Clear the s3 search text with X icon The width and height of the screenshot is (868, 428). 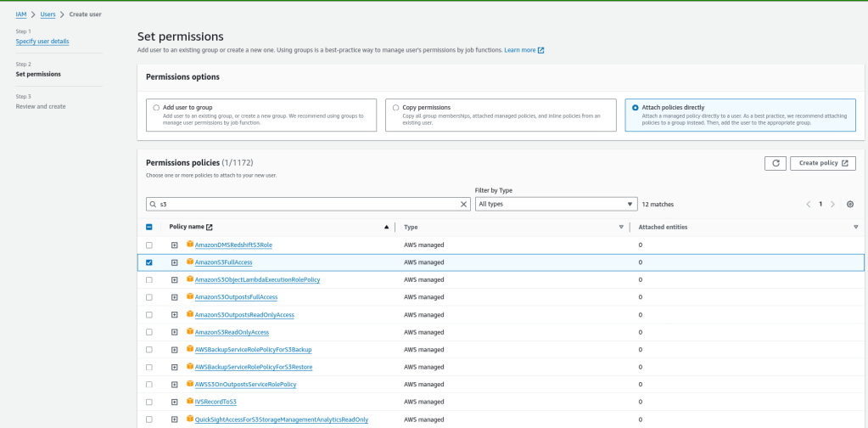coord(463,205)
